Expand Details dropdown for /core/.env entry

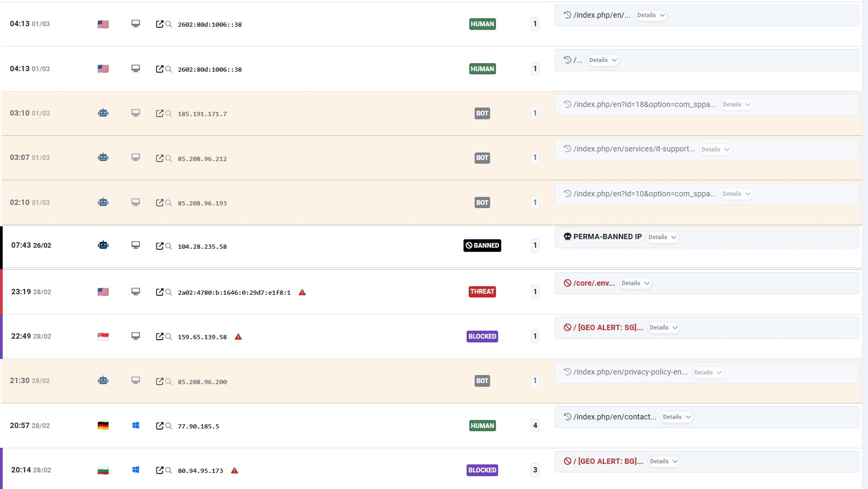(x=635, y=283)
